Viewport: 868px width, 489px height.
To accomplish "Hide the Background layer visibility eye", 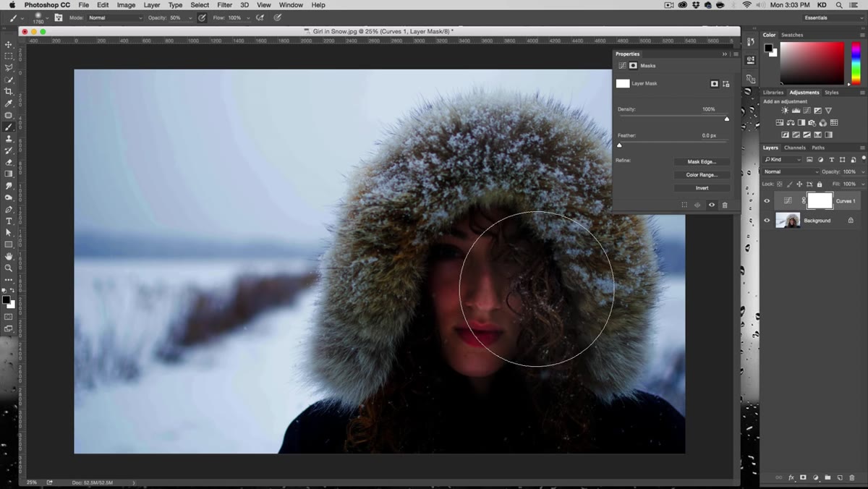I will [767, 221].
